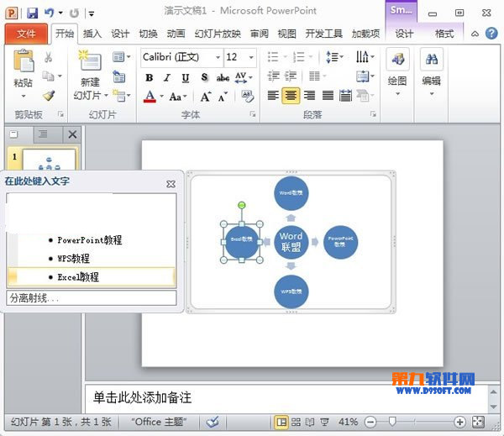Switch to 切换 Transitions tab
The height and width of the screenshot is (436, 504).
pos(148,34)
